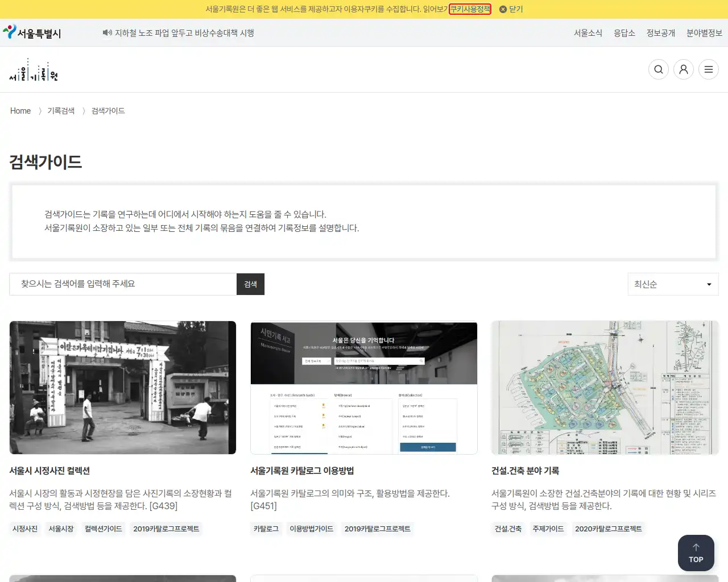Viewport: 728px width, 582px height.
Task: Click 검색가이드 breadcrumb
Action: [x=108, y=111]
